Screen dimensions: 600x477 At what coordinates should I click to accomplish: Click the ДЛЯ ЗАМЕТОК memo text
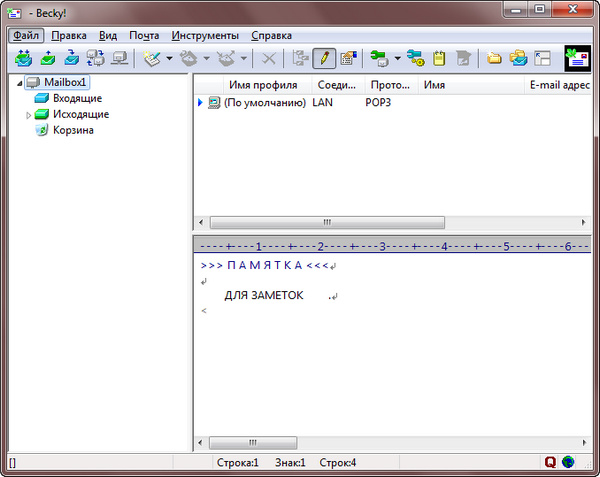point(264,296)
